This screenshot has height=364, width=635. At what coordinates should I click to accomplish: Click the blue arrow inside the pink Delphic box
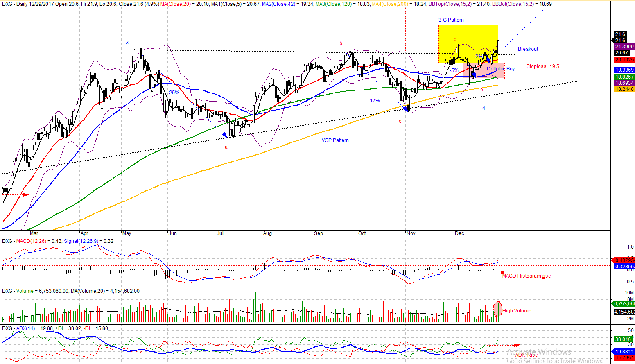pyautogui.click(x=474, y=75)
